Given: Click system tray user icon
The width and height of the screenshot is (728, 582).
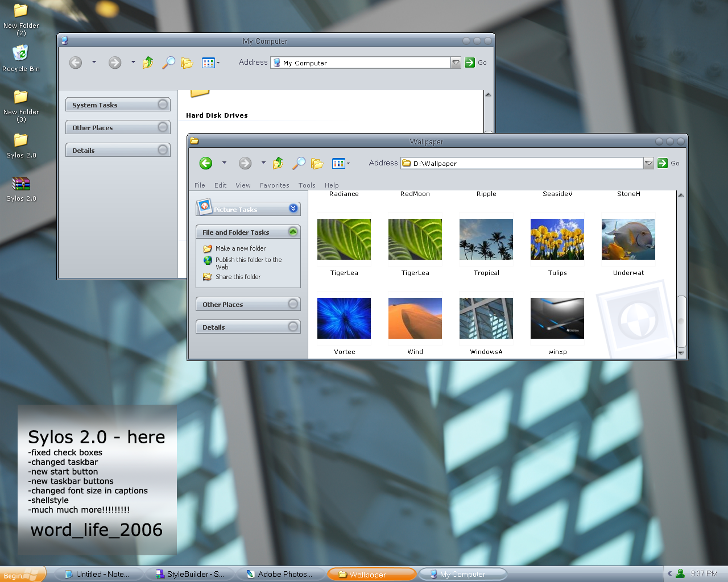Looking at the screenshot, I should click(x=680, y=573).
